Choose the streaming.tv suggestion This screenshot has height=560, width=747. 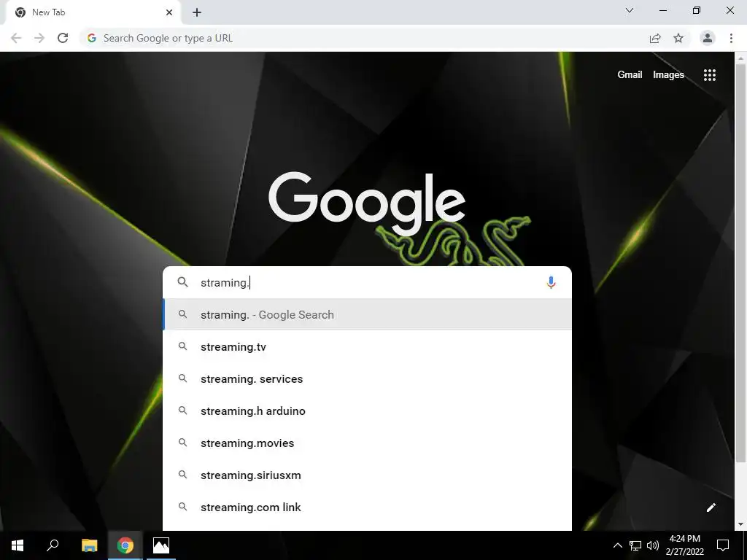[368, 346]
